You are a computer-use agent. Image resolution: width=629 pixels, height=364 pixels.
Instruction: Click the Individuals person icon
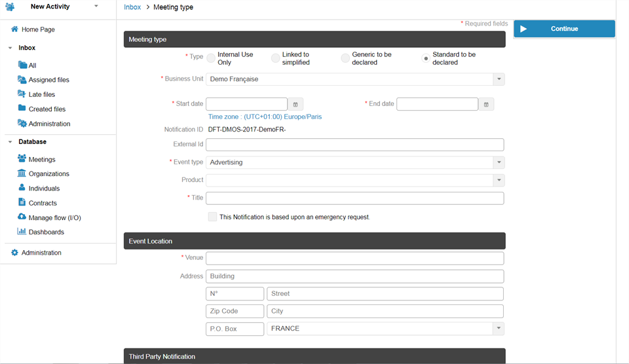22,187
